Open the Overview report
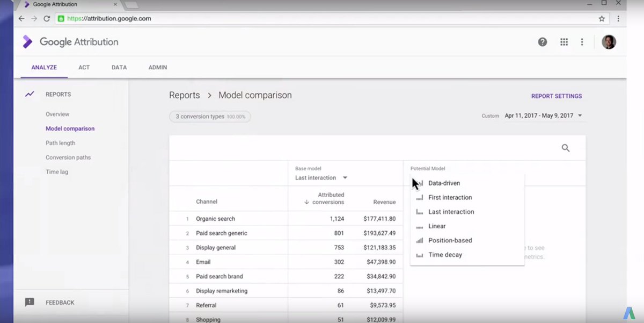Viewport: 644px width, 323px height. tap(57, 114)
